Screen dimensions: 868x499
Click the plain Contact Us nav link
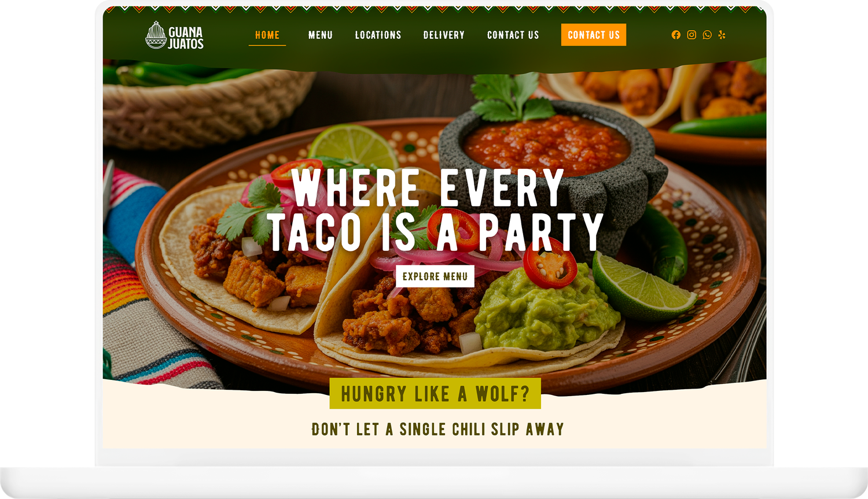pos(513,35)
